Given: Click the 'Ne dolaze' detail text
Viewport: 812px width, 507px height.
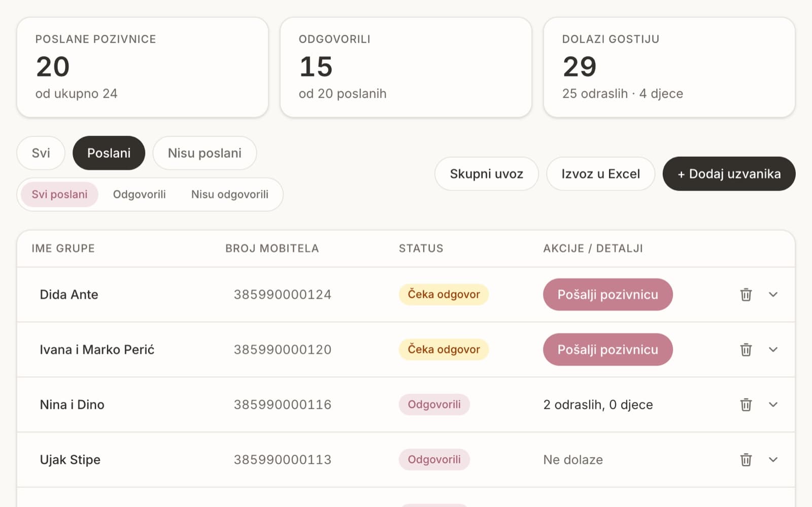Looking at the screenshot, I should 573,460.
